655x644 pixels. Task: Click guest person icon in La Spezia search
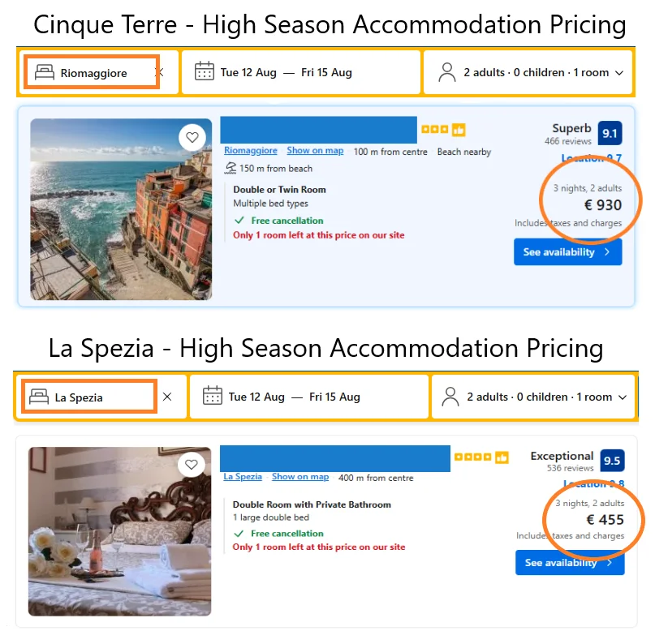[x=450, y=397]
